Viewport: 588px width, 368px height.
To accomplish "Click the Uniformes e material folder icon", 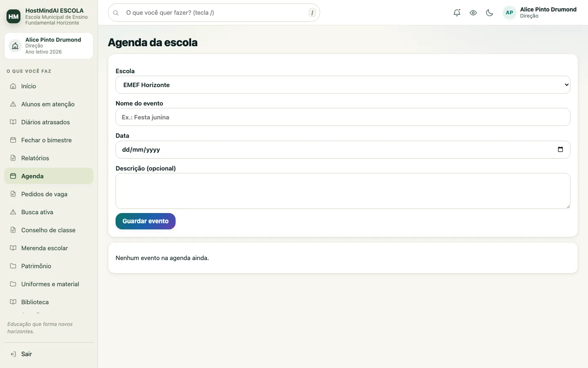I will click(13, 284).
